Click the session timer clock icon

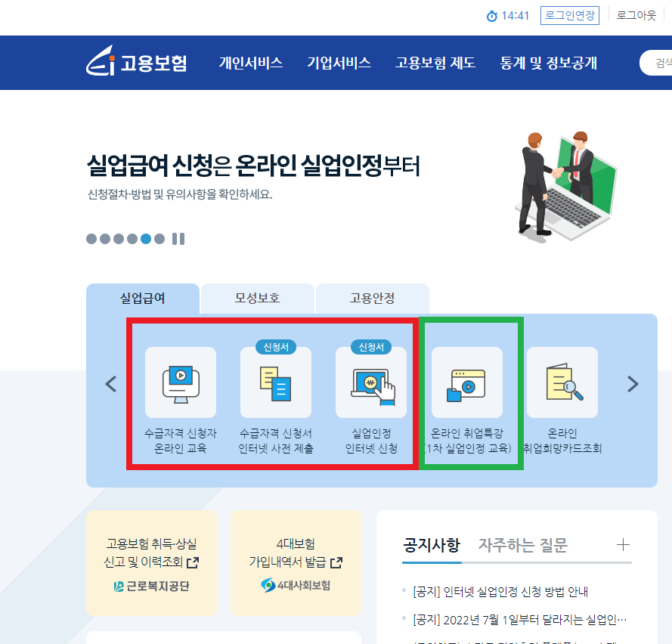pyautogui.click(x=491, y=17)
